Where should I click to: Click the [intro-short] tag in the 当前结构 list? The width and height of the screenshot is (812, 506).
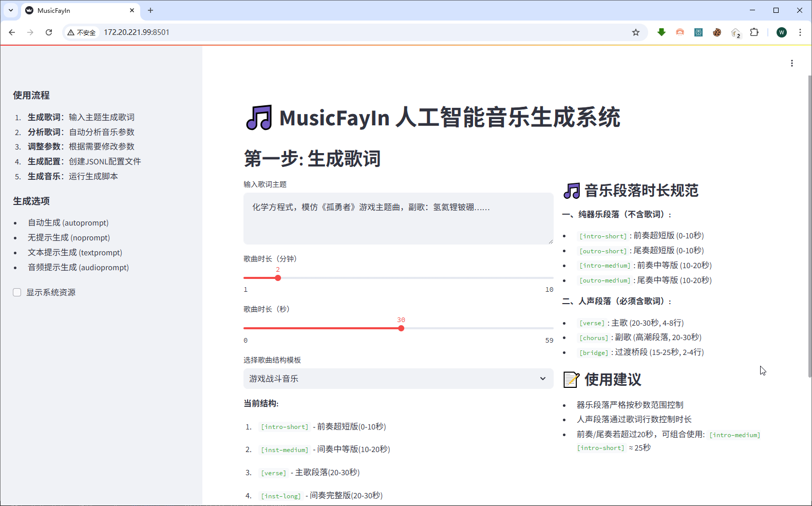click(x=285, y=427)
